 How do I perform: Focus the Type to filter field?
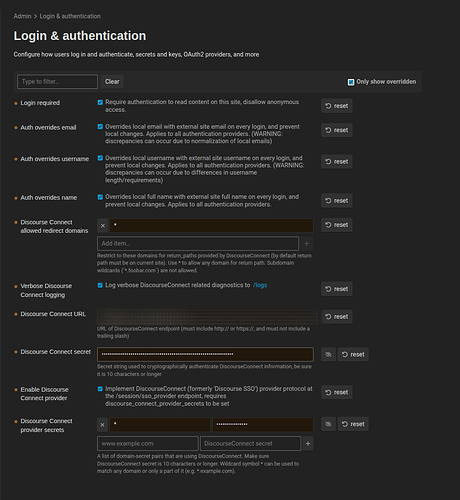tap(57, 82)
